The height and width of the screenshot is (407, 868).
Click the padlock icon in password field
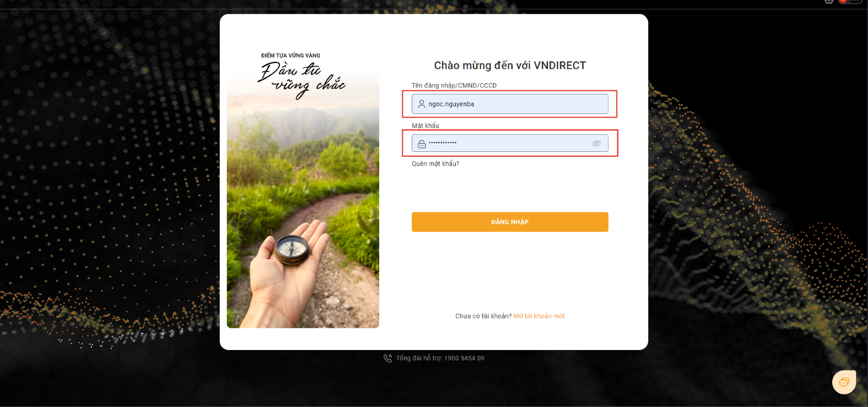422,144
